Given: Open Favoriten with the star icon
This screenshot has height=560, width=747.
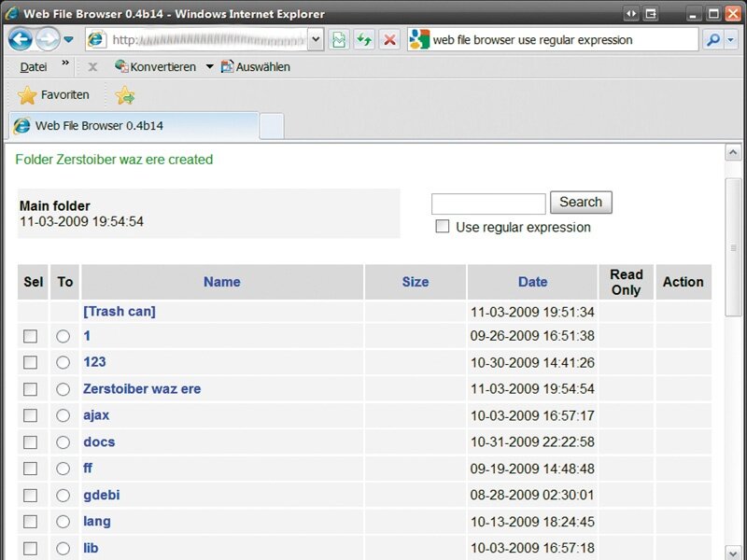Looking at the screenshot, I should 54,95.
